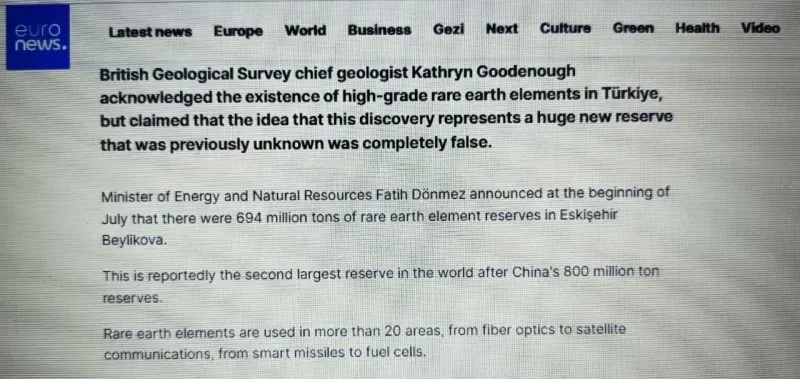800x379 pixels.
Task: Select the Green menu item
Action: (x=633, y=28)
